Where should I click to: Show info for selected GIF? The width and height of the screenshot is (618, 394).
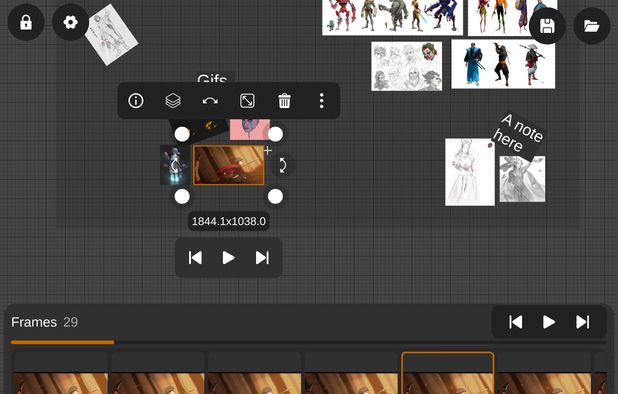(x=136, y=101)
